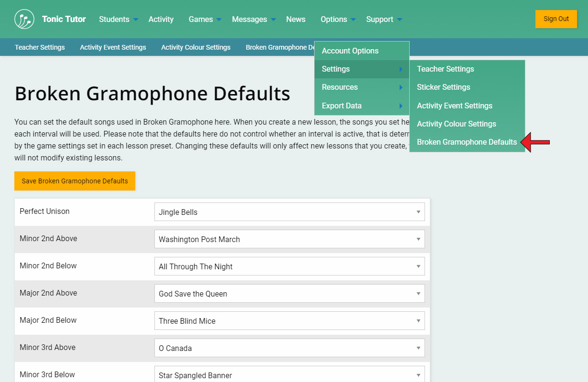The image size is (588, 382).
Task: Click Save Broken Gramophone Defaults button
Action: (x=75, y=181)
